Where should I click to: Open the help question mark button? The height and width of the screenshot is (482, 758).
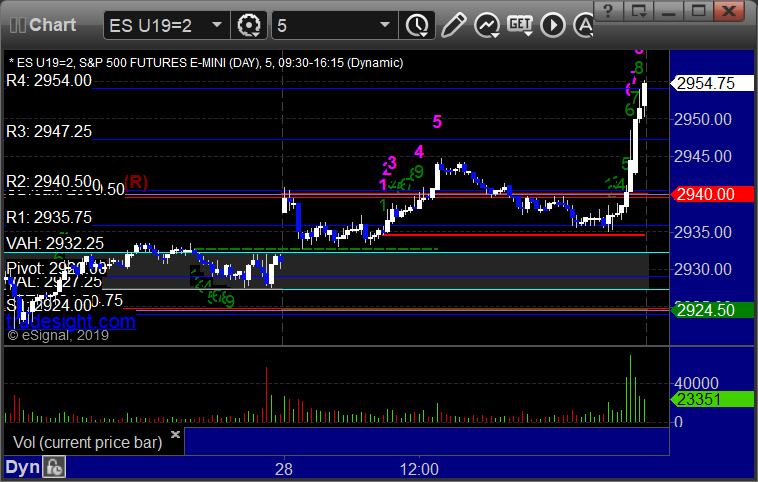(x=608, y=11)
